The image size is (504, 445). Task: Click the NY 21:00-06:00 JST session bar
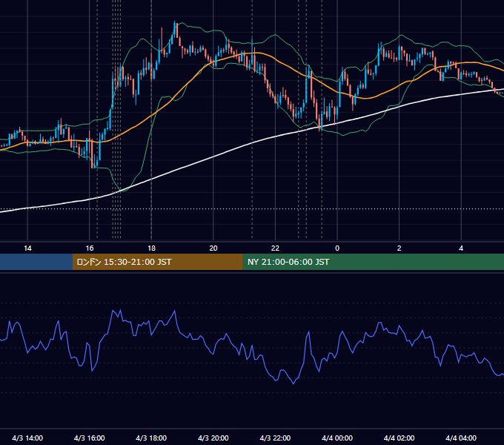point(373,262)
